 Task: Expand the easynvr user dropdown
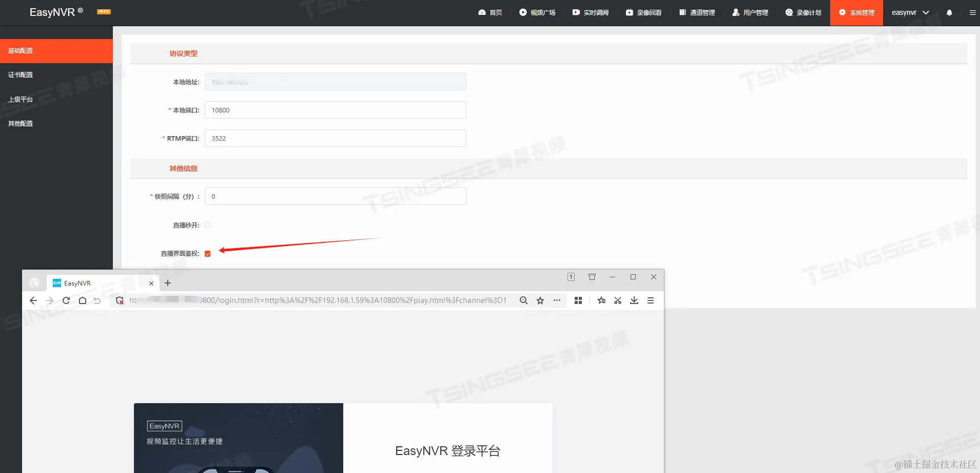point(910,12)
